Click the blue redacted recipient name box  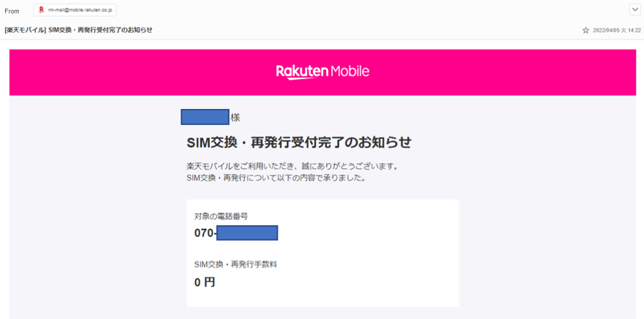pos(205,117)
